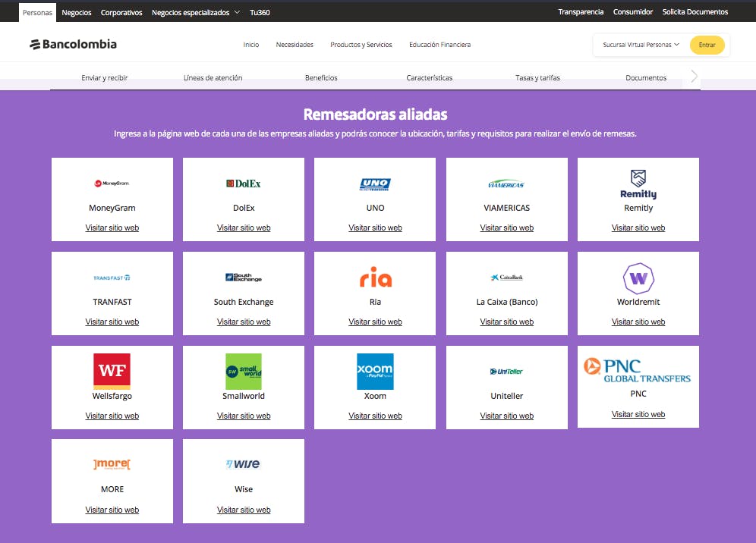This screenshot has width=756, height=543.
Task: Visit Remitly website link
Action: coord(638,228)
